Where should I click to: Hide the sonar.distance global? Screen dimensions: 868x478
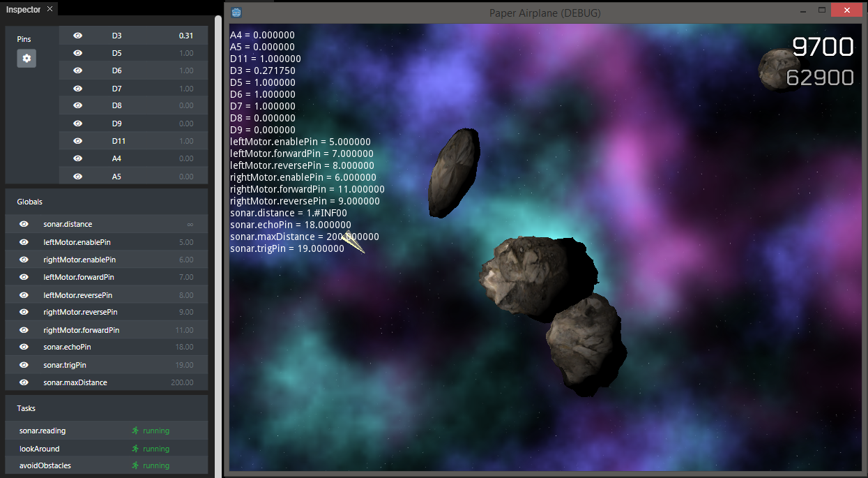(24, 224)
